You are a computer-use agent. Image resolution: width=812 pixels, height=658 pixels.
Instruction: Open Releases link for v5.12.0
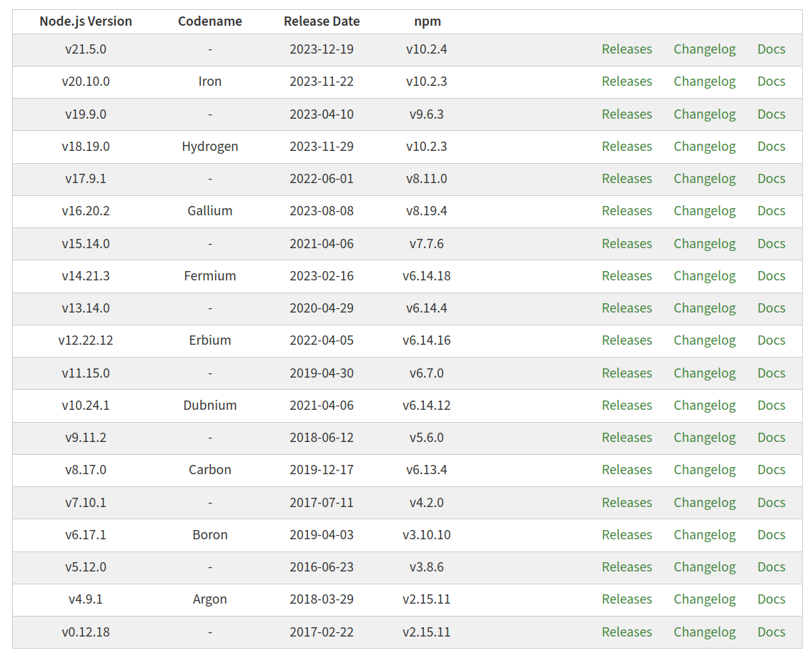coord(627,567)
